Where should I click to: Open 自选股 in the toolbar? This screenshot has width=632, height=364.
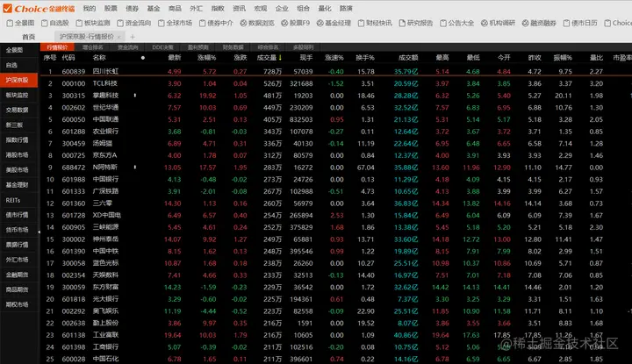pyautogui.click(x=55, y=24)
